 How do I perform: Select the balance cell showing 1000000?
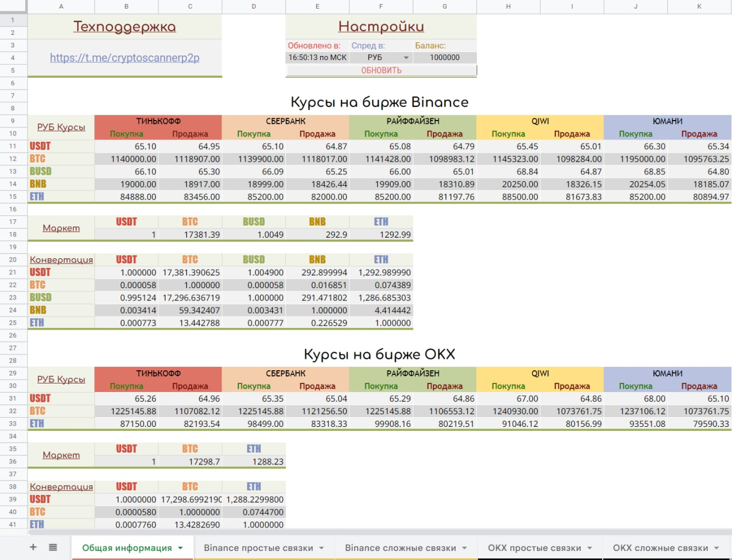[x=444, y=57]
